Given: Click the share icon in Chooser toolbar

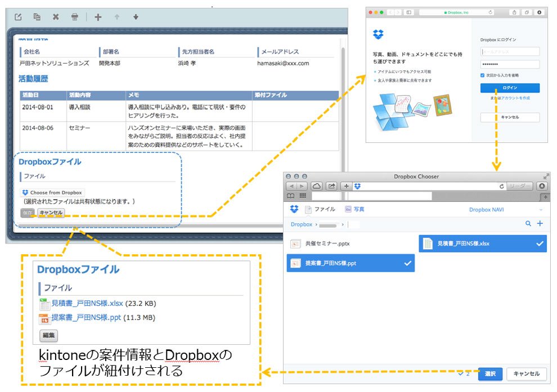Looking at the screenshot, I should pos(331,186).
